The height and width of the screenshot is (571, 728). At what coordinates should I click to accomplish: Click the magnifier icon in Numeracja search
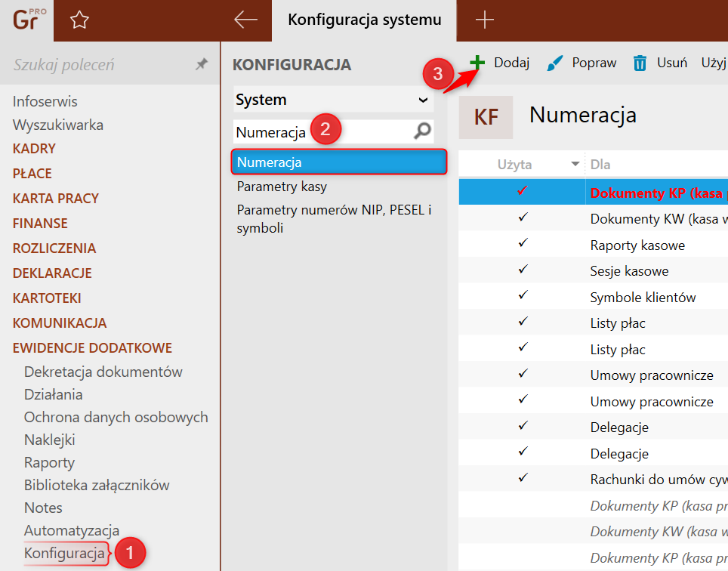pyautogui.click(x=423, y=131)
